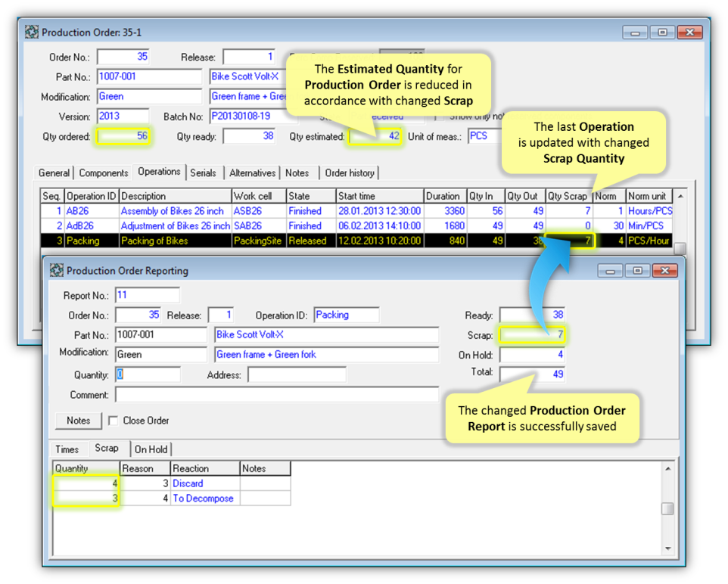Click the Qty estimated field showing 42
Image resolution: width=728 pixels, height=584 pixels.
(x=375, y=136)
